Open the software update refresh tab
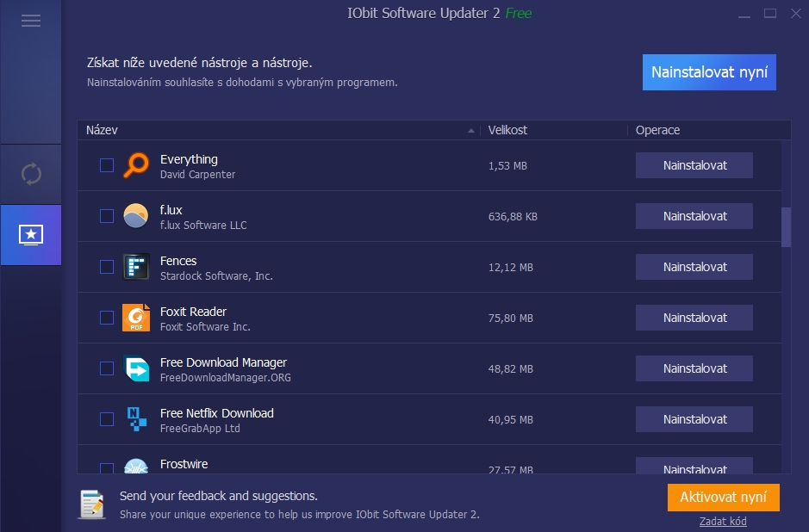 coord(31,174)
